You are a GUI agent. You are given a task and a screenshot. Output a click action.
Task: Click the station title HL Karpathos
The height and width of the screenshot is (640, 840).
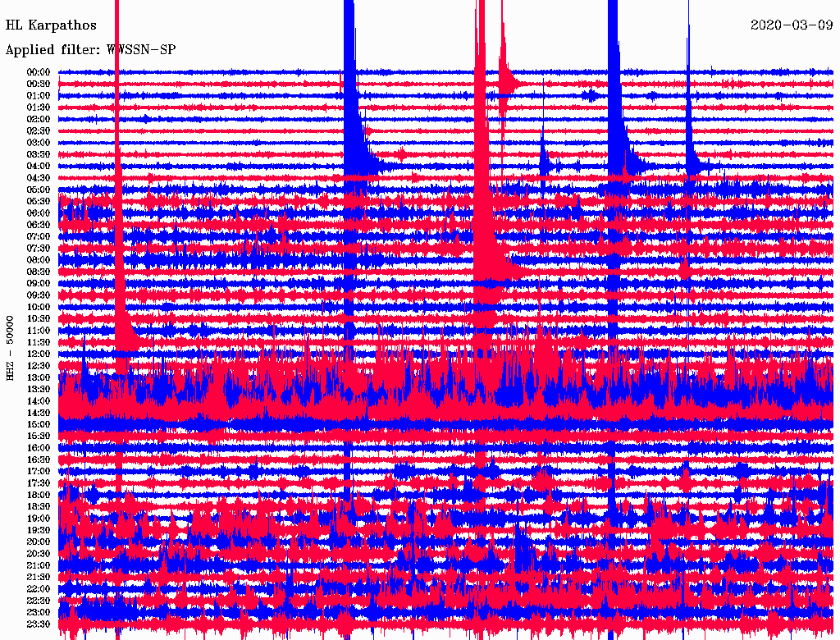click(51, 25)
